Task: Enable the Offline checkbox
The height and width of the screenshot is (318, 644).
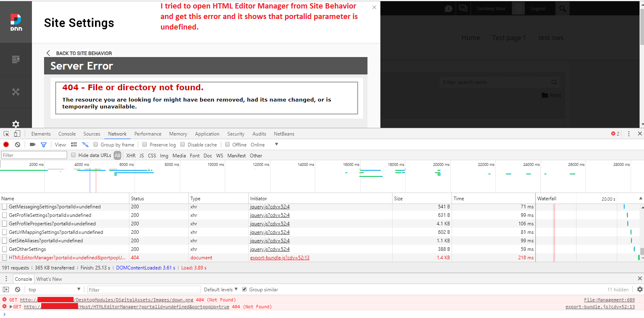Action: point(227,144)
